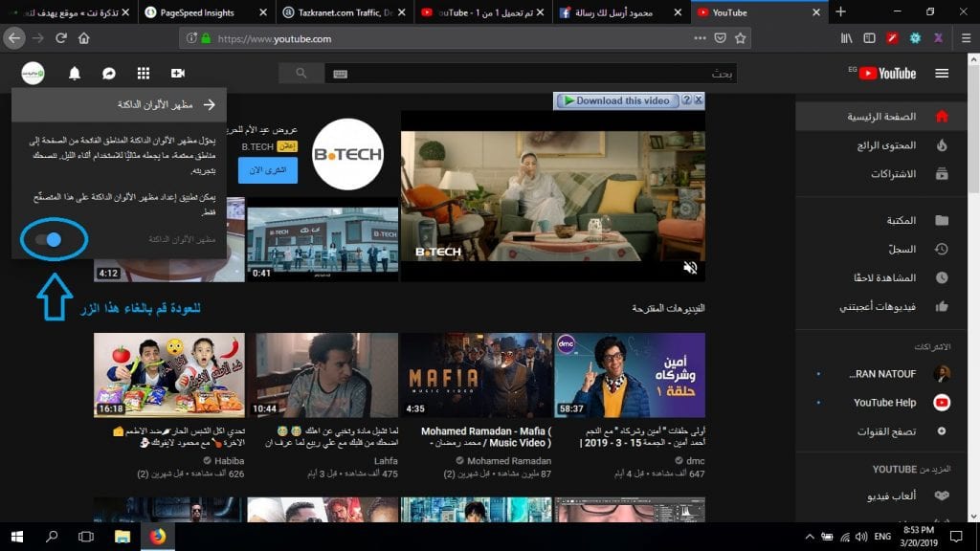Bookmark this page with star
This screenshot has width=980, height=551.
[x=741, y=38]
